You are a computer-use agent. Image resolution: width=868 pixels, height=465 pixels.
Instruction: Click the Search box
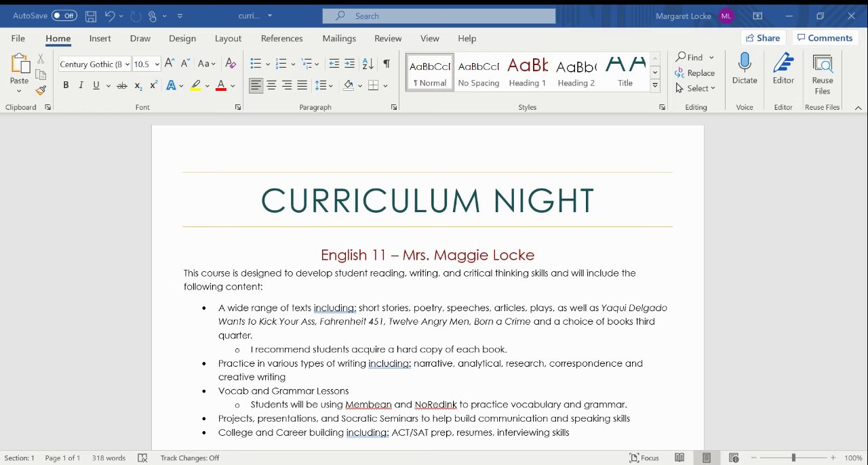[x=439, y=16]
